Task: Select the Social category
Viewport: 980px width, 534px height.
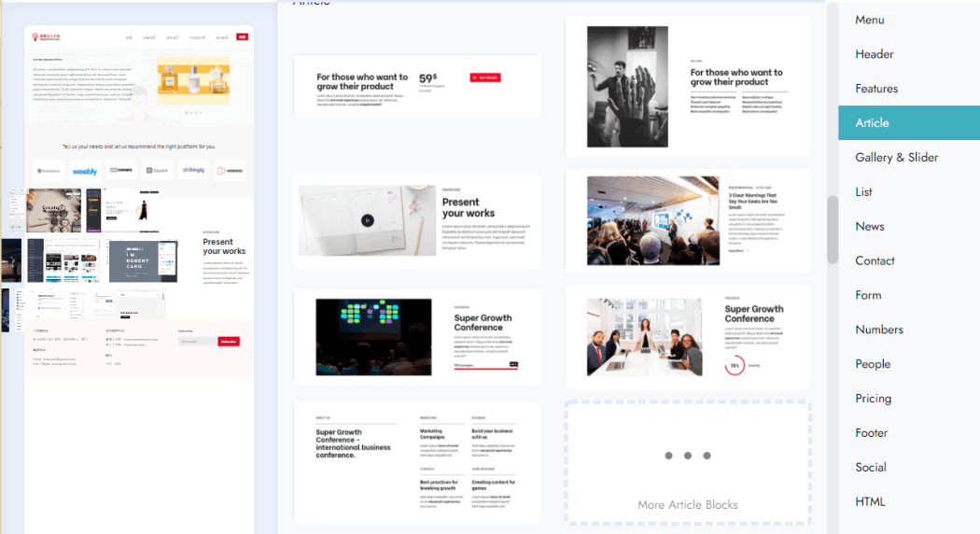Action: (870, 467)
